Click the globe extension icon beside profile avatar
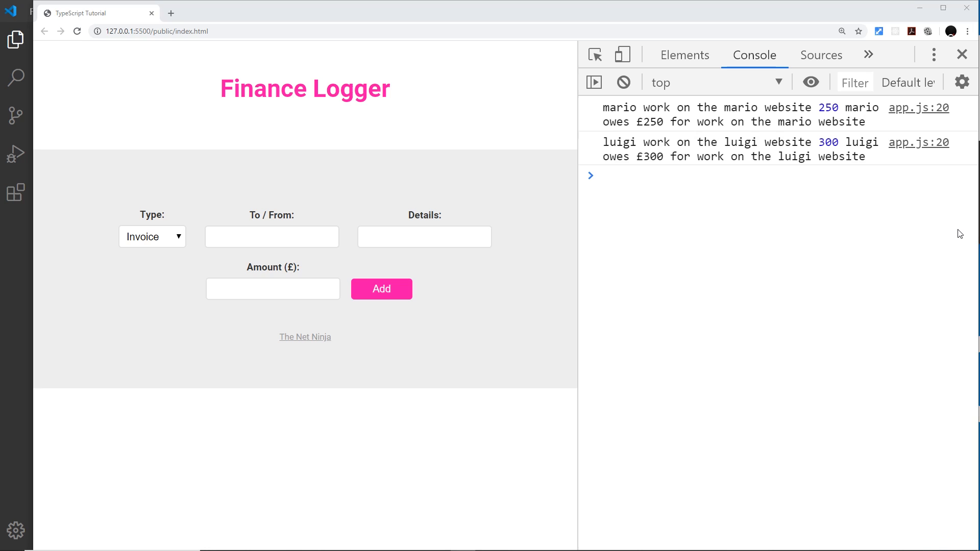Image resolution: width=980 pixels, height=551 pixels. tap(928, 31)
